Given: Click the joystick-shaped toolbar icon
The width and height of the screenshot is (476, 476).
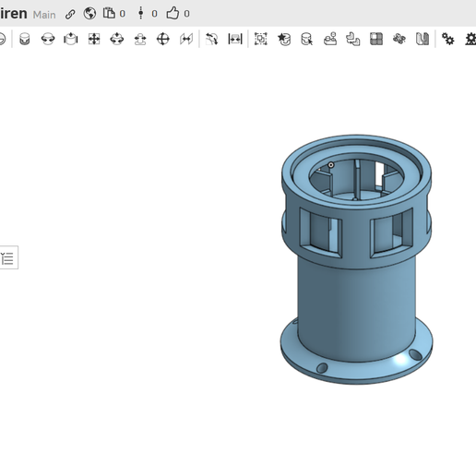Looking at the screenshot, I should pos(330,40).
